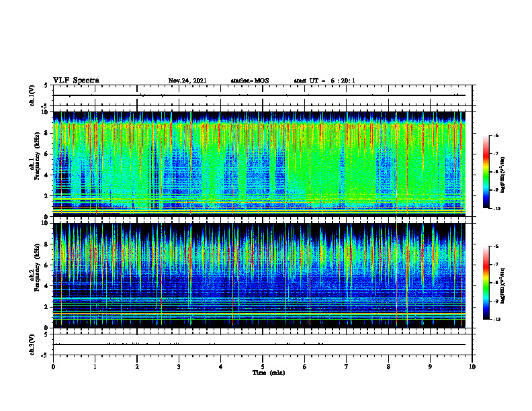Click the ch.1 spectrogram panel
Viewport: 532px width, 411px height.
(x=263, y=164)
